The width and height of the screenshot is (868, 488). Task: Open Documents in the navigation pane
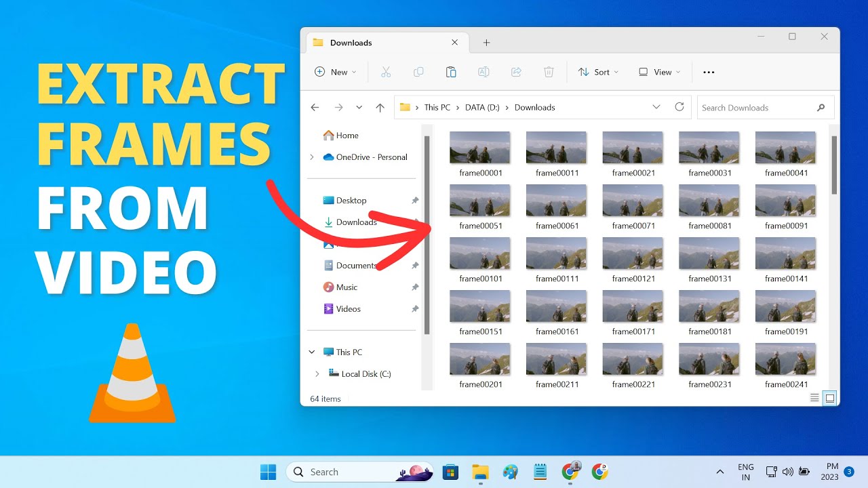[x=349, y=266]
